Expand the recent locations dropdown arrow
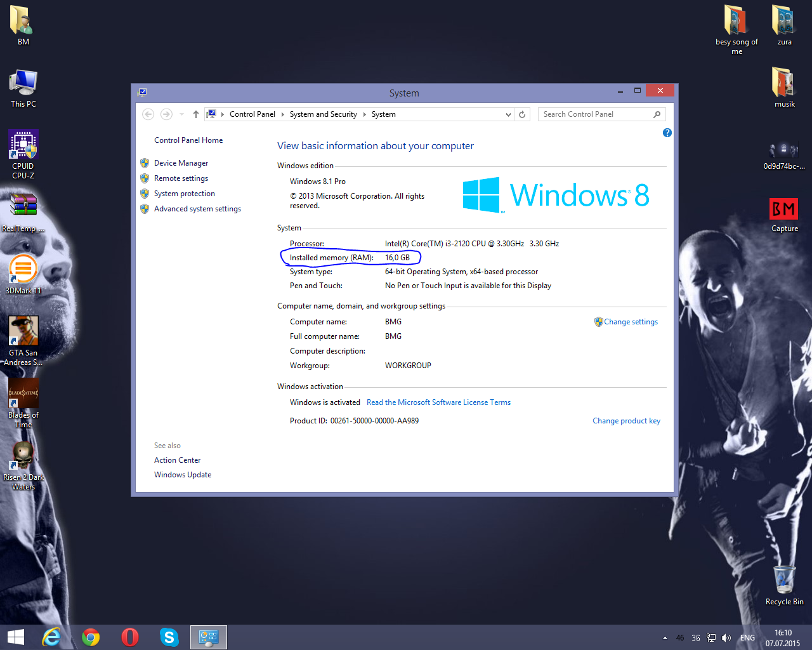 point(181,114)
